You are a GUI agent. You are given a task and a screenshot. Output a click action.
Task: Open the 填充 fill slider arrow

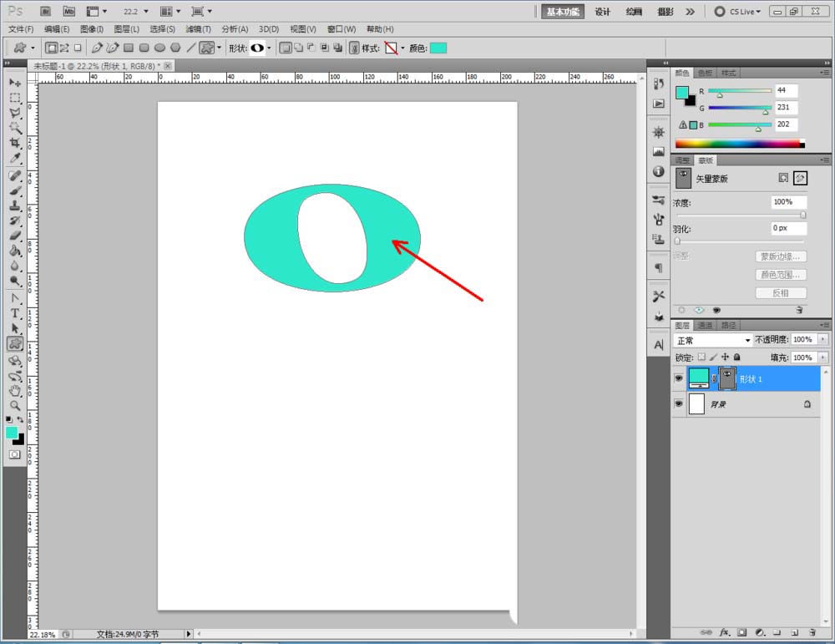(x=822, y=357)
